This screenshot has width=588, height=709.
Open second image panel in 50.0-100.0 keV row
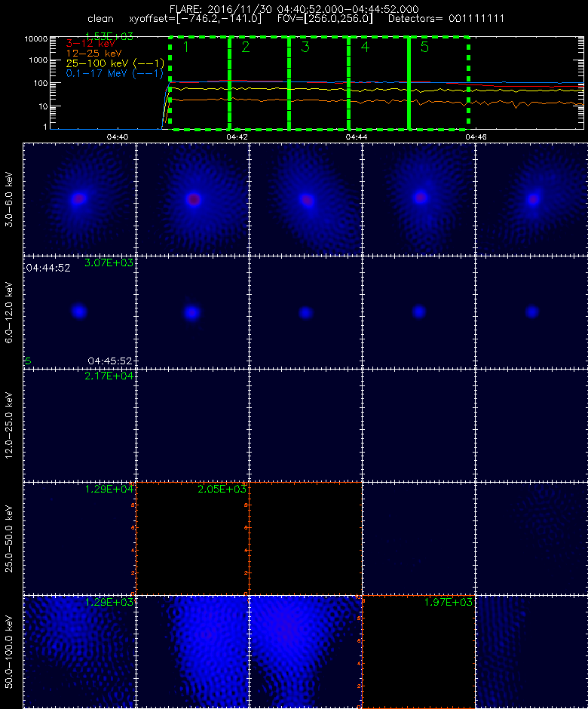pyautogui.click(x=192, y=652)
